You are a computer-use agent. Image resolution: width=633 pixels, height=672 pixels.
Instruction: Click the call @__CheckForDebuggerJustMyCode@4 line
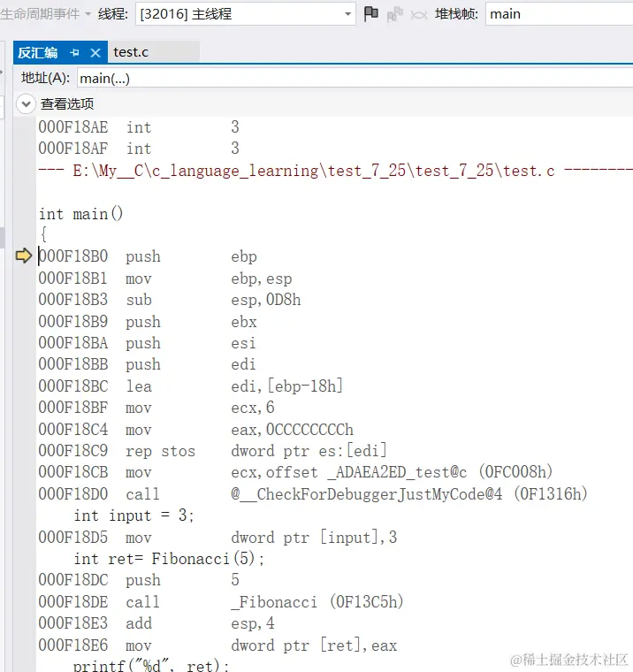pyautogui.click(x=313, y=493)
